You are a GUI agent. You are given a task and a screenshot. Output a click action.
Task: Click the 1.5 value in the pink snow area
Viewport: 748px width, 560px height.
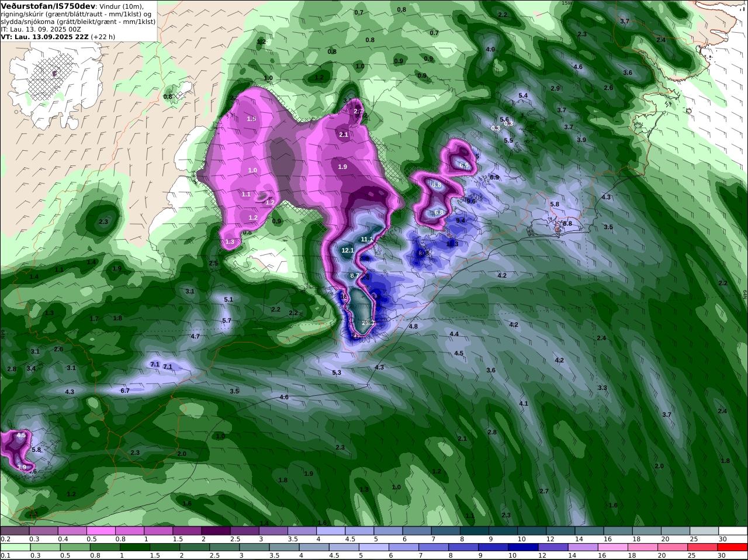[252, 119]
